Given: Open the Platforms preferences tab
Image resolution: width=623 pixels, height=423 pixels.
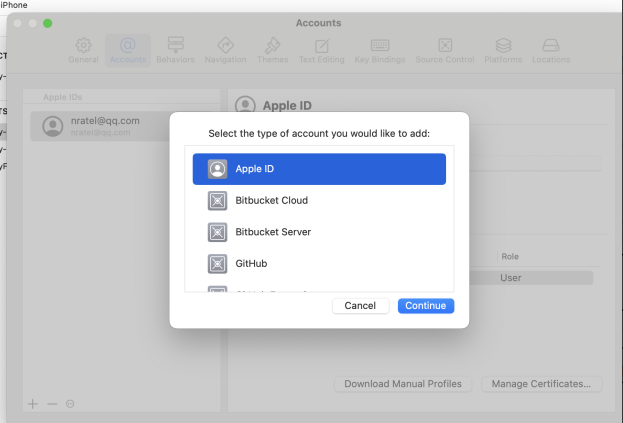Looking at the screenshot, I should 503,50.
